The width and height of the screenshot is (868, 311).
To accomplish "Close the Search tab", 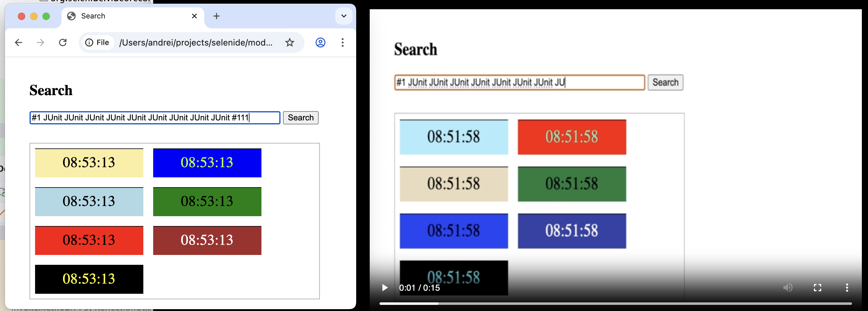I will coord(194,16).
